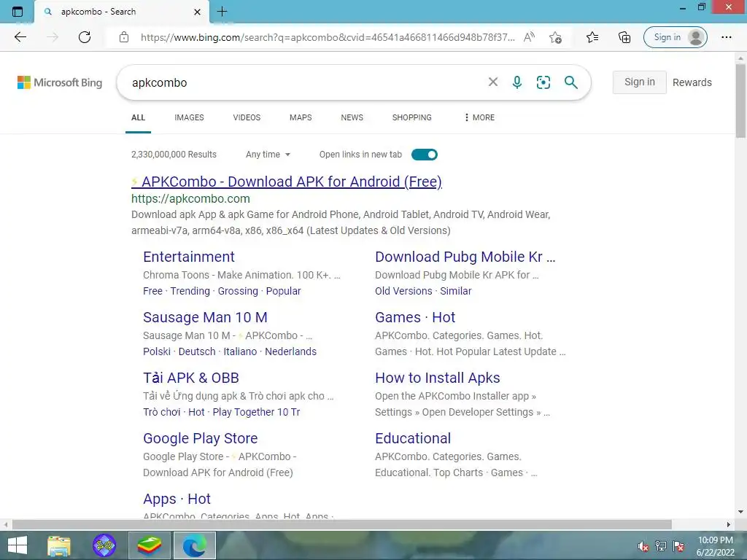The height and width of the screenshot is (560, 747).
Task: View site info via the padlock icon
Action: point(124,37)
